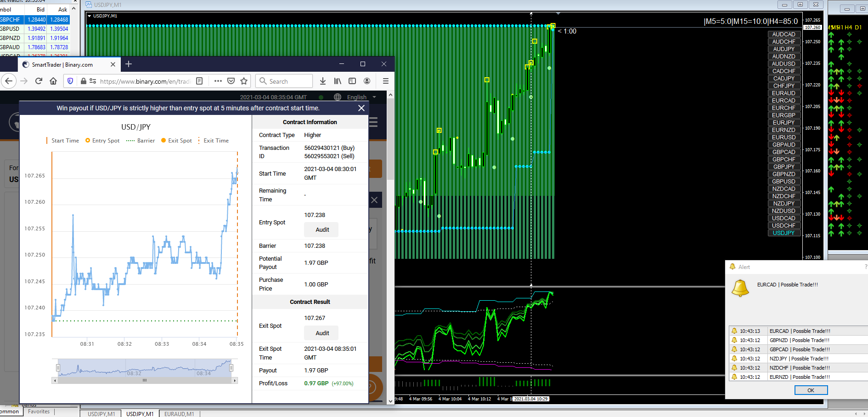Click the globe language icon
868x417 pixels.
pyautogui.click(x=338, y=97)
